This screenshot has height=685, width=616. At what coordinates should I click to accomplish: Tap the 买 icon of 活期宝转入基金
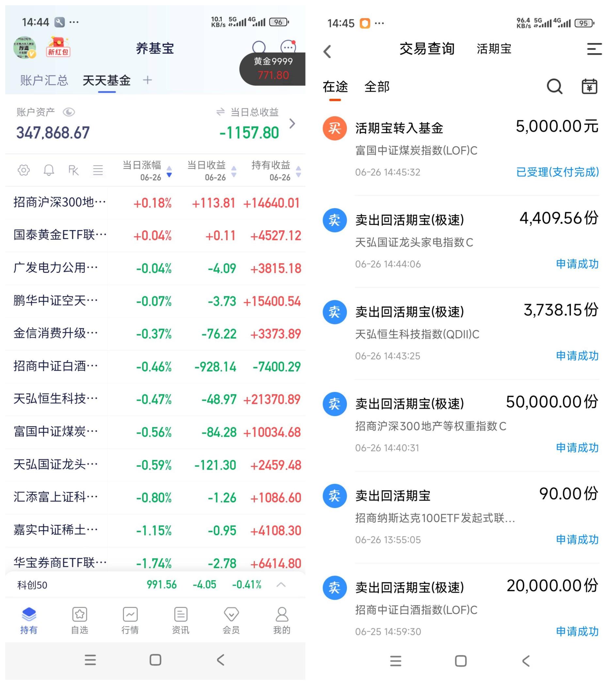tap(334, 128)
